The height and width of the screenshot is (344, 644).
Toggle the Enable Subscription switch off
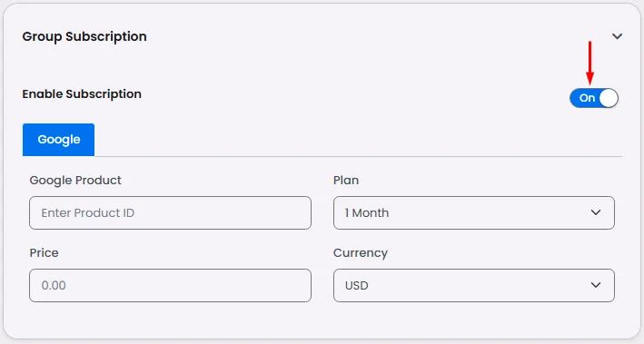[x=594, y=98]
